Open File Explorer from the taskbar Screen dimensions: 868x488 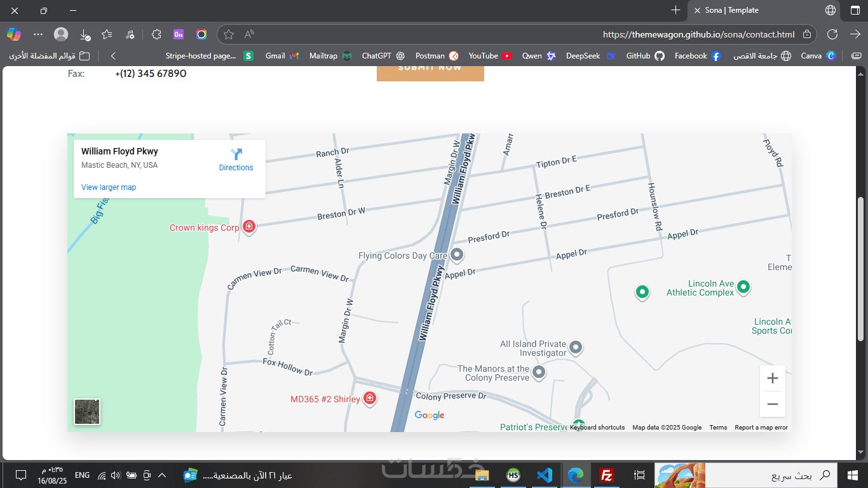(482, 475)
